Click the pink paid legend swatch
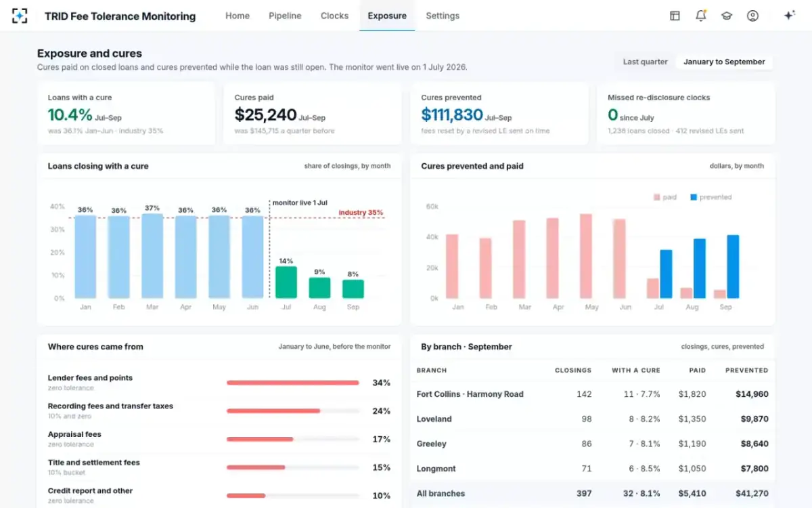Screen dimensions: 812x508 (656, 197)
